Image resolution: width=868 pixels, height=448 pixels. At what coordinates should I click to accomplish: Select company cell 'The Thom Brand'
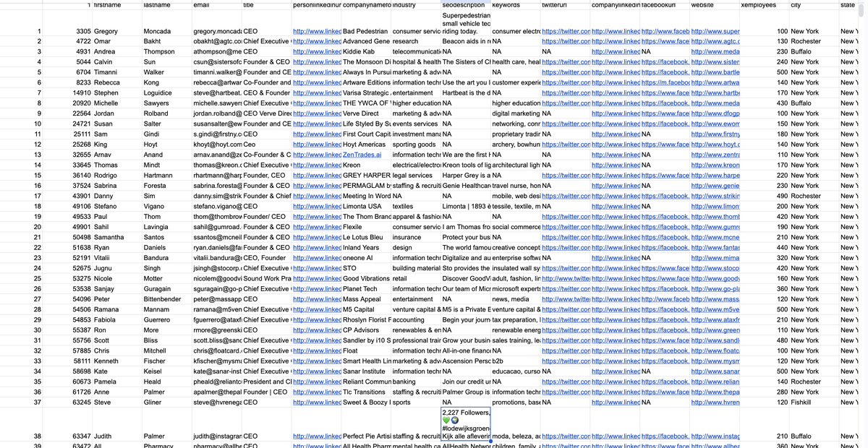366,217
